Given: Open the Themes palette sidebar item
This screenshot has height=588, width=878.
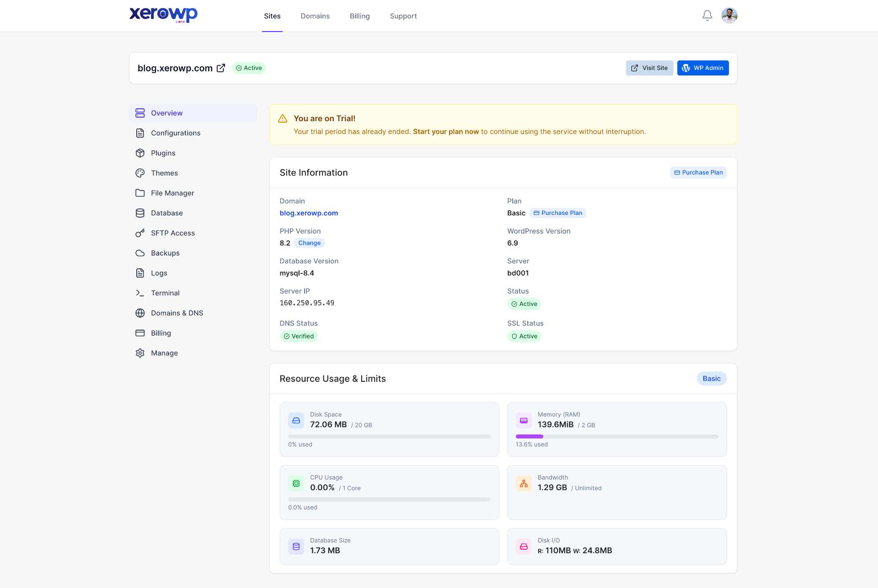Looking at the screenshot, I should tap(164, 173).
